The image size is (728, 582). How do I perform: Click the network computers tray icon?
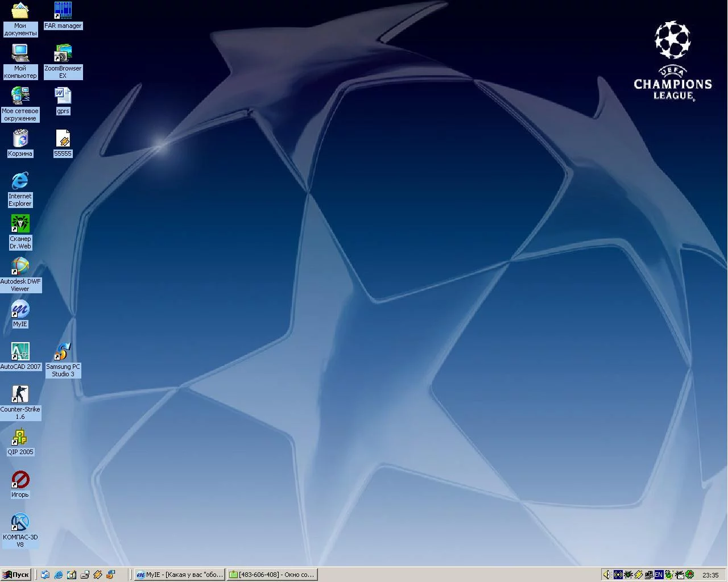coord(648,575)
